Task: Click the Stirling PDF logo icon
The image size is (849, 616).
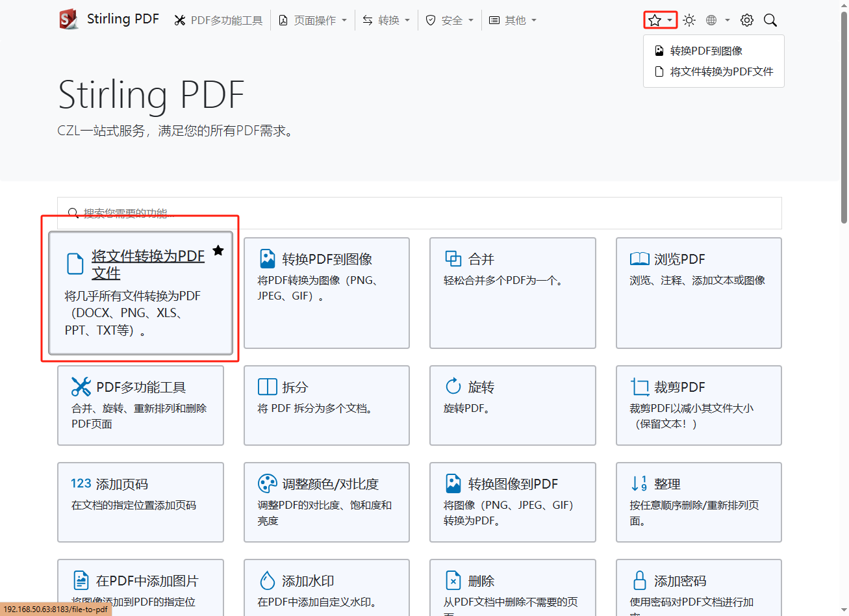Action: point(68,19)
